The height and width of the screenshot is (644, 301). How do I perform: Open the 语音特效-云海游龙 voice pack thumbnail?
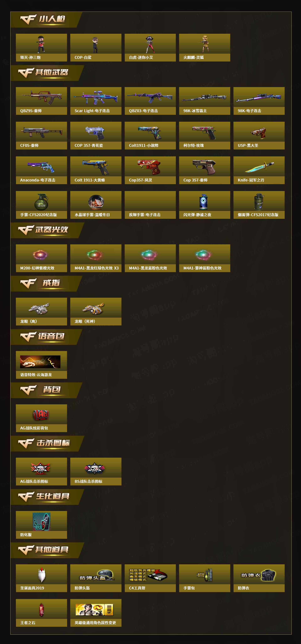(x=40, y=362)
